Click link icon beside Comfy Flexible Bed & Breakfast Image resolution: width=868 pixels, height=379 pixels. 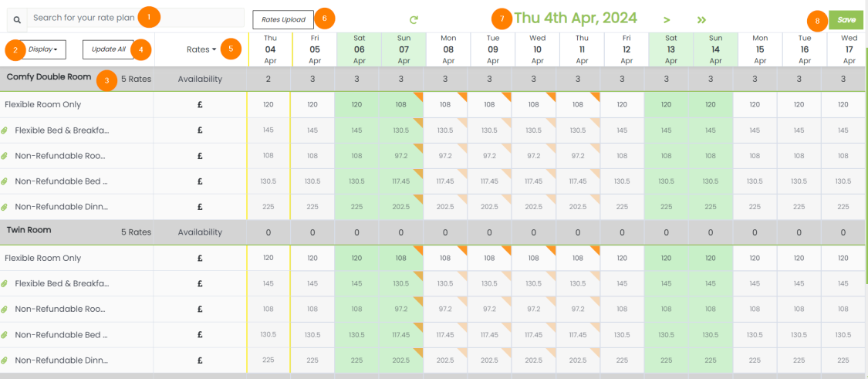5,130
